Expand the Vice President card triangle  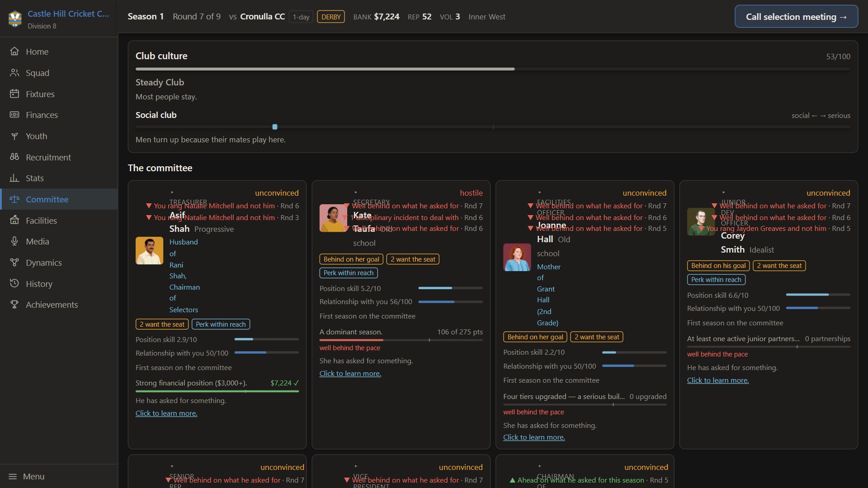[x=356, y=466]
